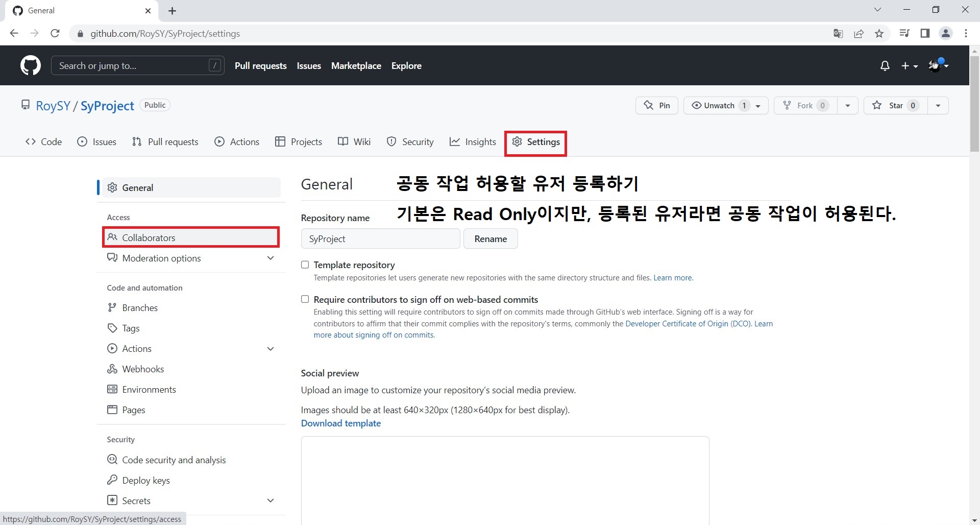
Task: Open Webhooks settings
Action: pyautogui.click(x=191, y=369)
